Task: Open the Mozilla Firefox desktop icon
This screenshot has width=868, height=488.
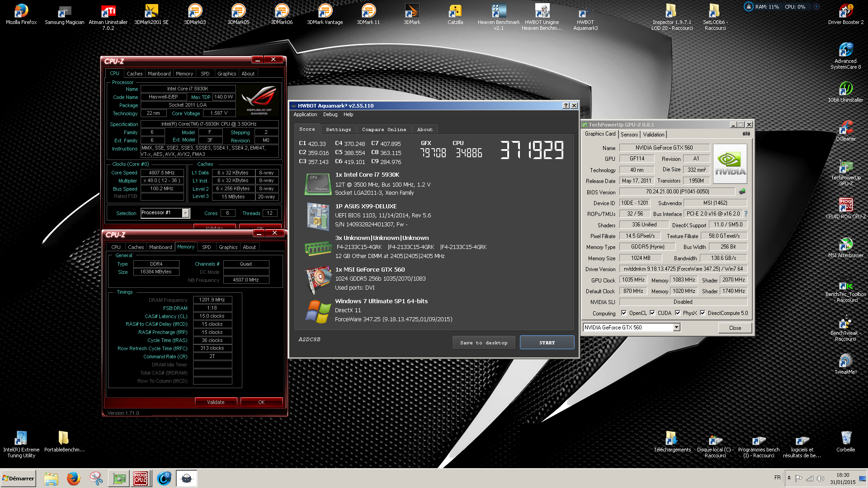Action: pos(21,14)
